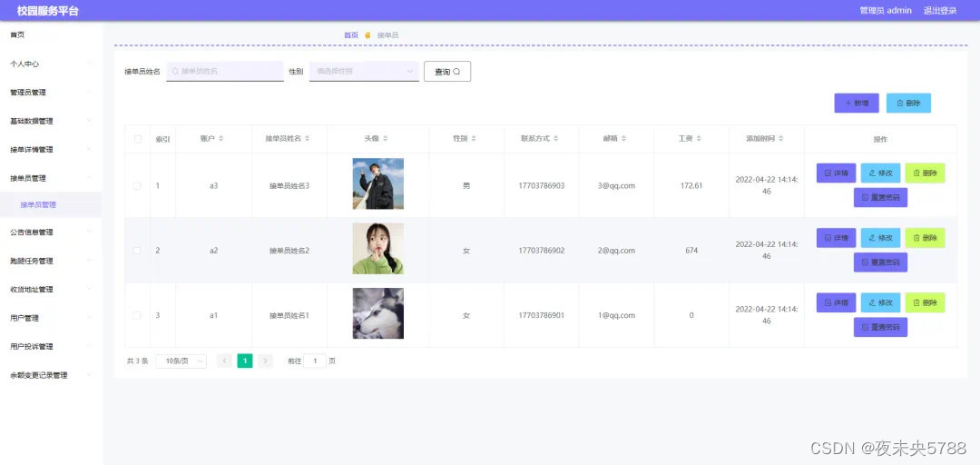Click the 校园服务平台 title
This screenshot has height=465, width=980.
tap(48, 11)
